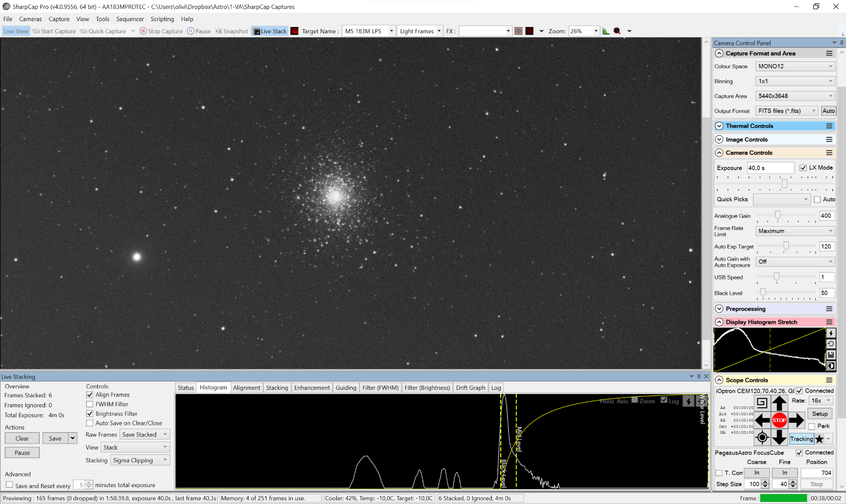
Task: Click the spiral search mount button
Action: (x=762, y=403)
